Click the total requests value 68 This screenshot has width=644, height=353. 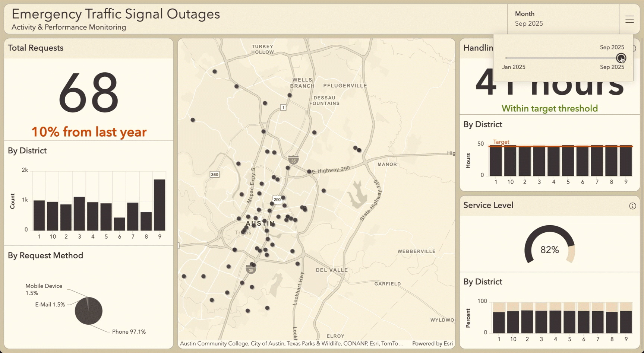point(89,93)
